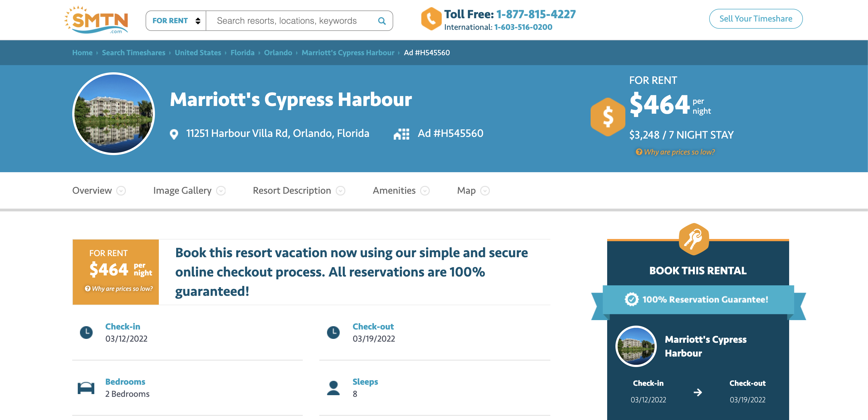Expand the Amenities chevron
868x420 pixels.
click(x=425, y=191)
